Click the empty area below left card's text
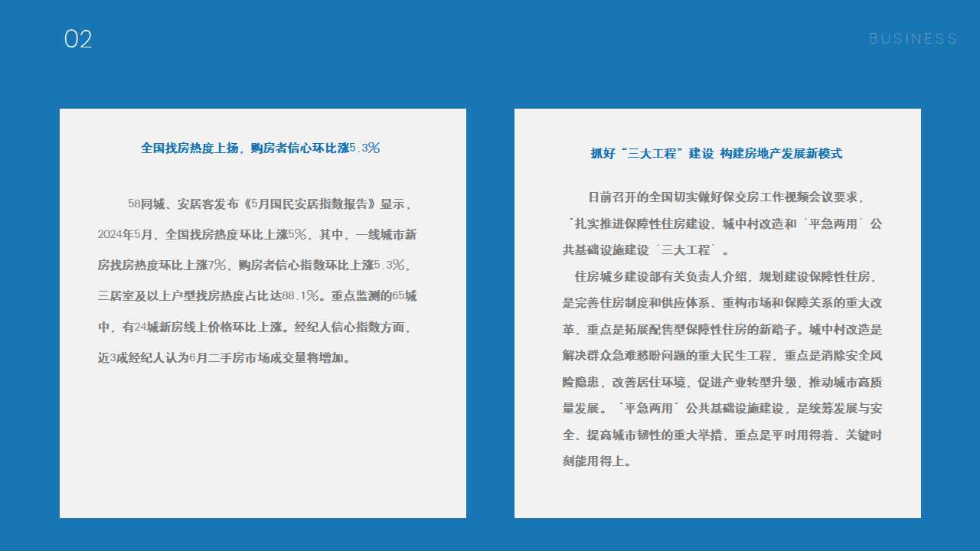Screen dimensions: 980x551 pyautogui.click(x=263, y=444)
